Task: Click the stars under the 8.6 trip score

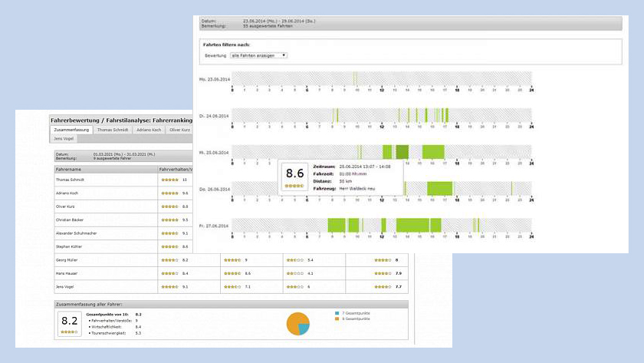Action: pyautogui.click(x=294, y=186)
